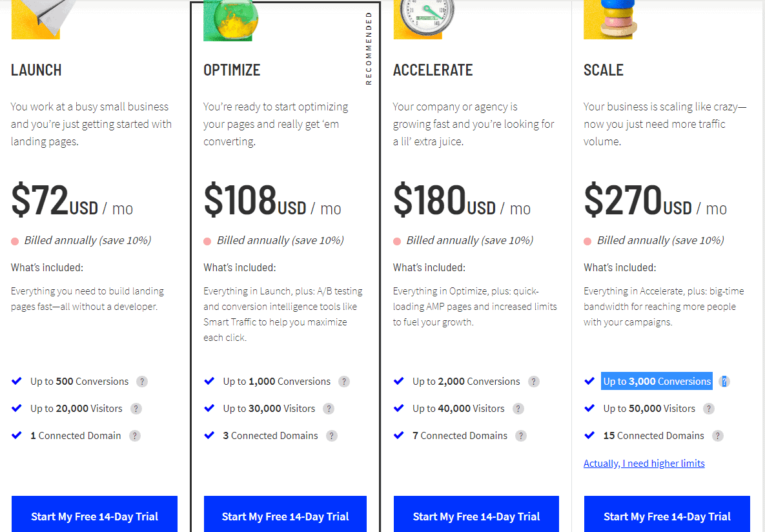Open 'Actually, I need higher limits' link
The height and width of the screenshot is (532, 765).
pyautogui.click(x=644, y=463)
